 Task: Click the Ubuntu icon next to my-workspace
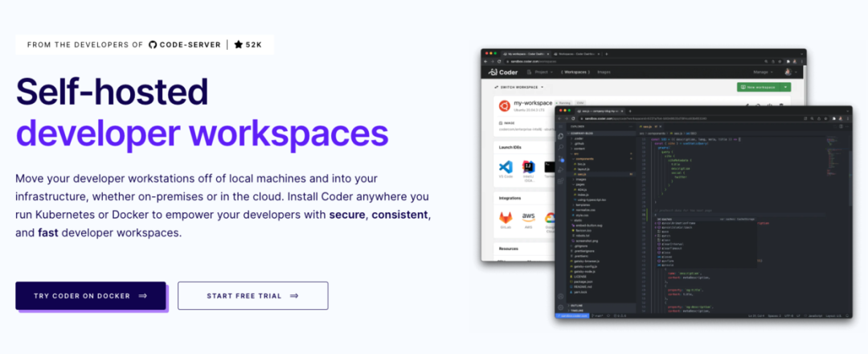pyautogui.click(x=504, y=106)
